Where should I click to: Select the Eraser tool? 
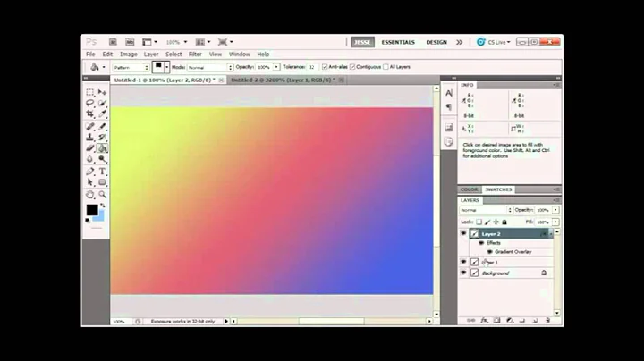click(90, 147)
